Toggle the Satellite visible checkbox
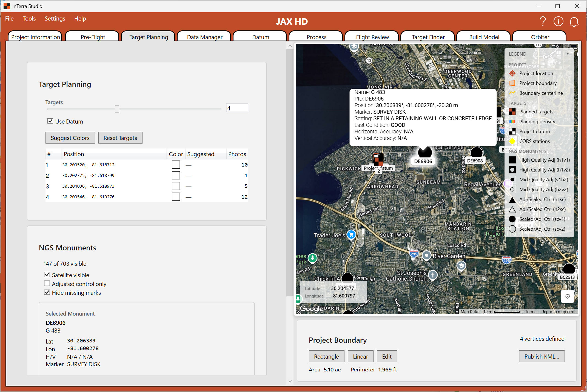The width and height of the screenshot is (587, 392). tap(47, 275)
